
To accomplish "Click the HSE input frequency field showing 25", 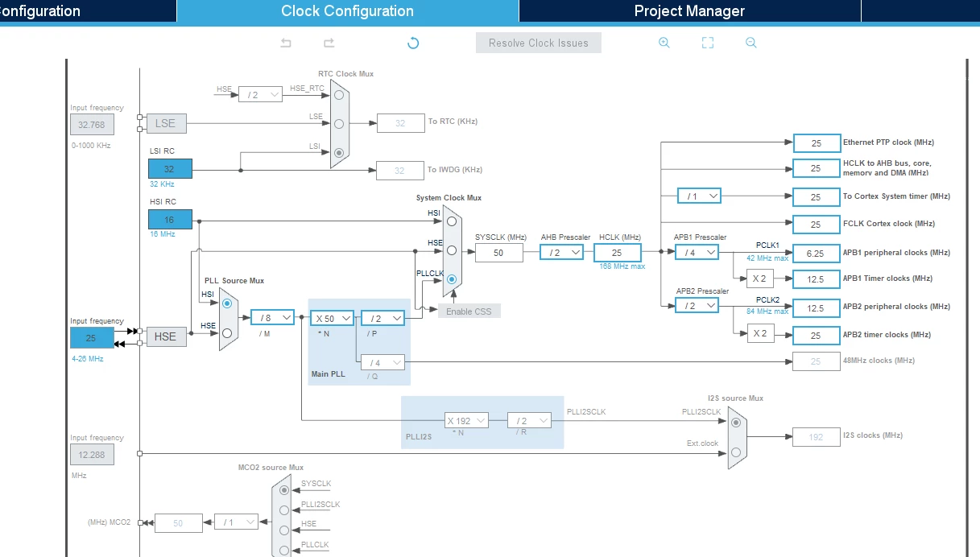I will coord(92,338).
